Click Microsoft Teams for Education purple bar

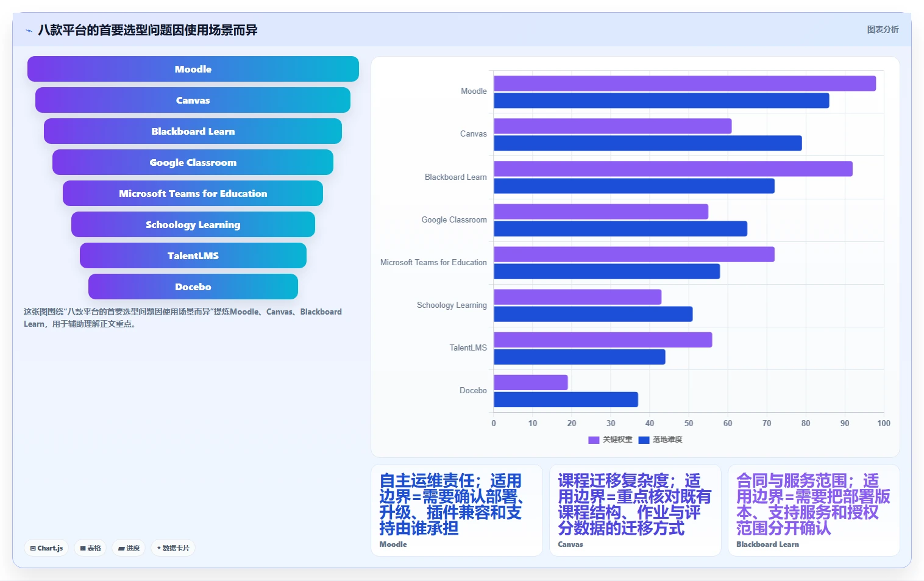[634, 254]
